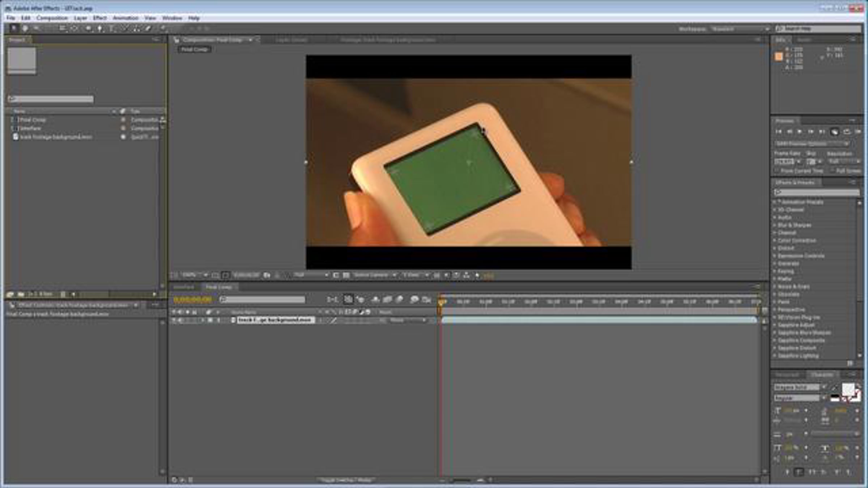Select the track footage layer in timeline
The height and width of the screenshot is (488, 868).
click(x=276, y=320)
